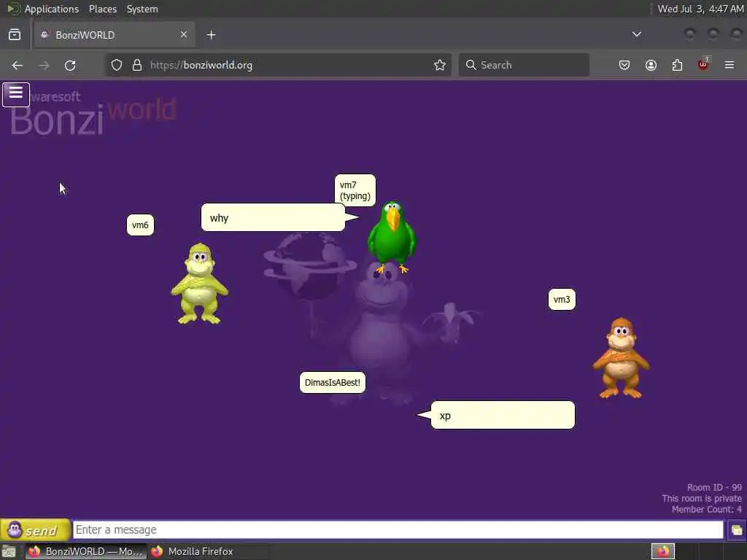This screenshot has width=747, height=560.
Task: Open the Extensions puzzle icon
Action: (677, 65)
